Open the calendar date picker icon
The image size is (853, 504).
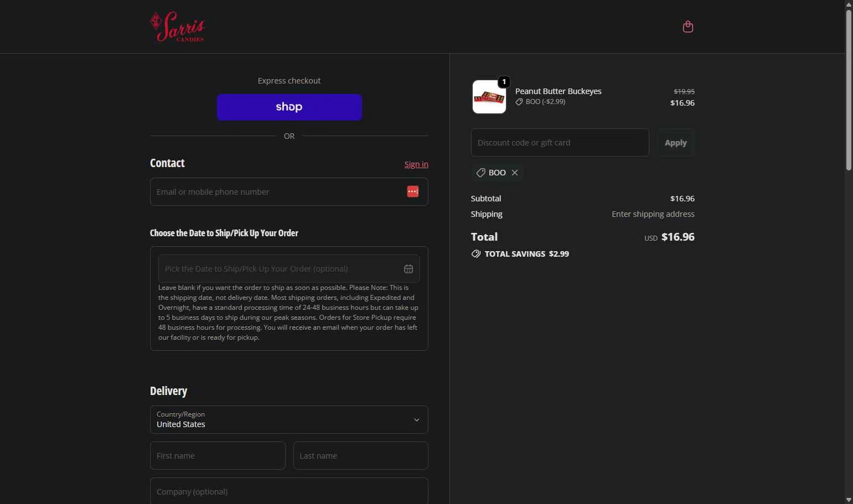click(409, 269)
